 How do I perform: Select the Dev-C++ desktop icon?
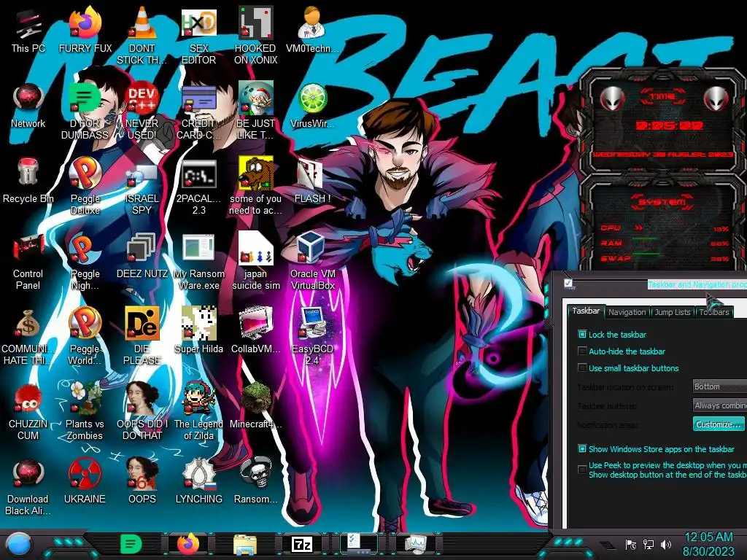(142, 111)
